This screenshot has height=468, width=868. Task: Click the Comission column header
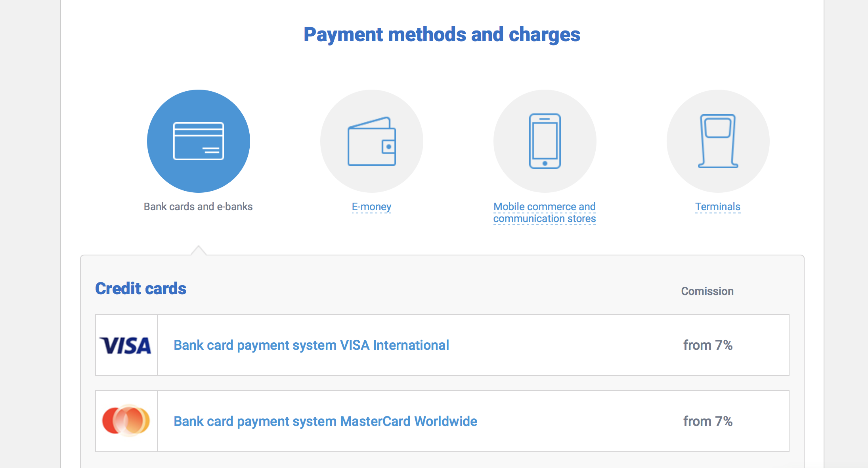click(707, 291)
